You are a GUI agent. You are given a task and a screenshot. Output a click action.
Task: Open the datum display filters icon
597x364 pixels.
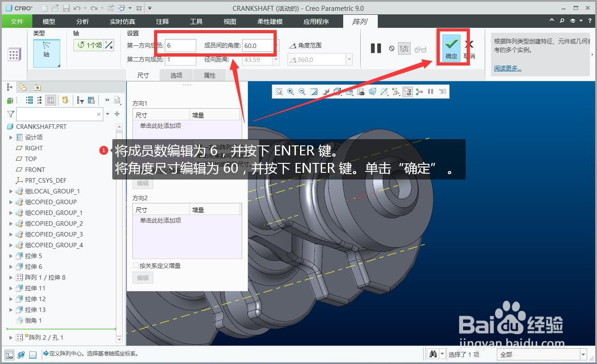[396, 92]
